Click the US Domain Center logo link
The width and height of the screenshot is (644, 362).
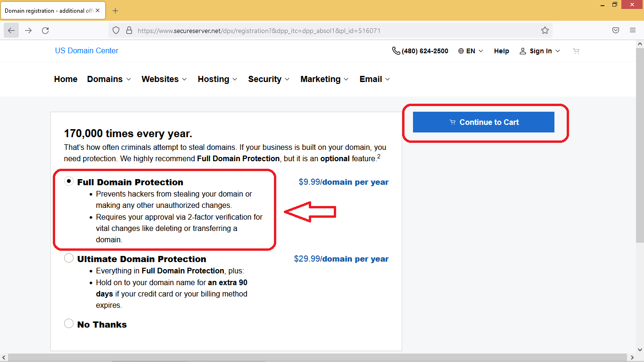pyautogui.click(x=87, y=51)
